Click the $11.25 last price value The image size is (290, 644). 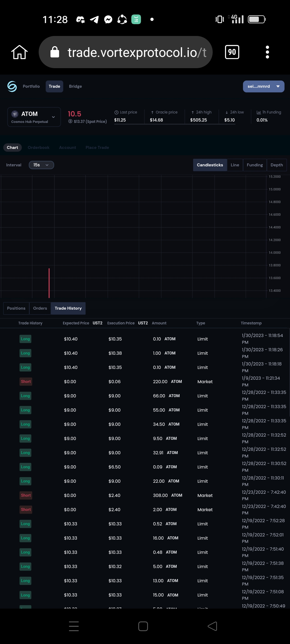click(x=120, y=120)
